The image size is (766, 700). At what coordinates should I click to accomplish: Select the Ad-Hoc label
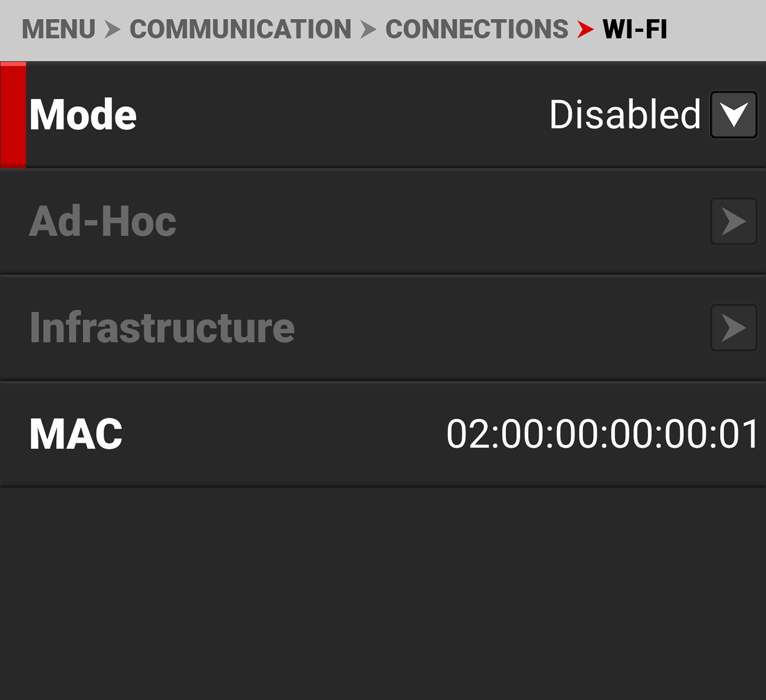(x=103, y=221)
